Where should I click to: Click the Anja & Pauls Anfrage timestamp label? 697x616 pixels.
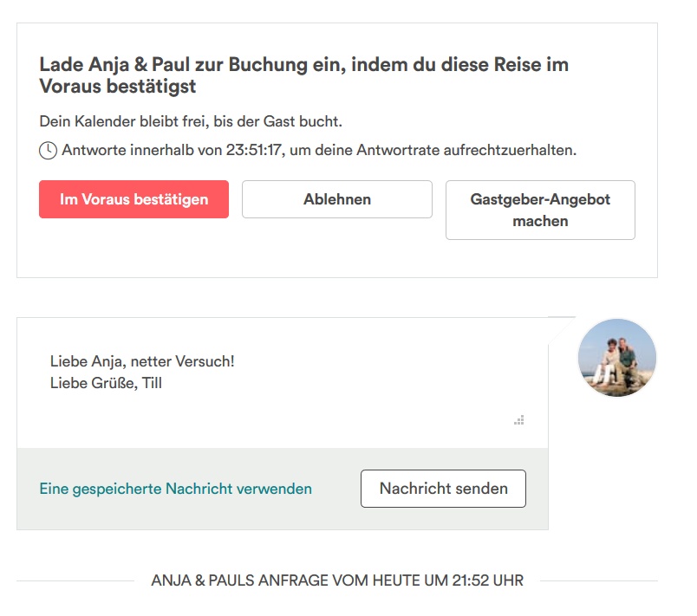pyautogui.click(x=337, y=580)
